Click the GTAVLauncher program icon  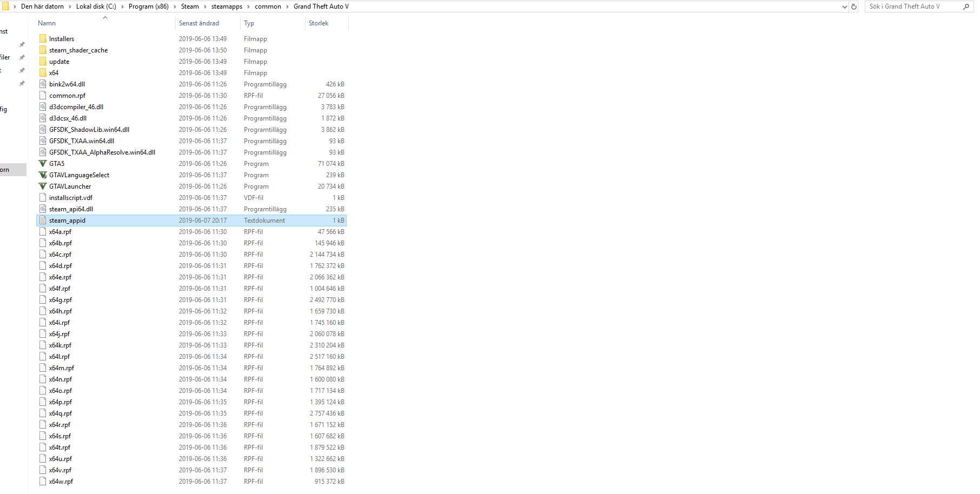[43, 186]
